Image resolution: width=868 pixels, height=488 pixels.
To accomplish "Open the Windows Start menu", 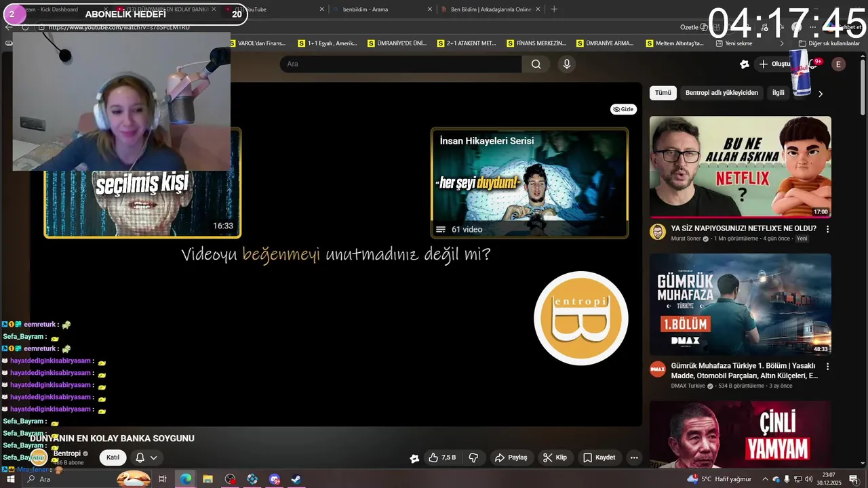I will point(10,479).
